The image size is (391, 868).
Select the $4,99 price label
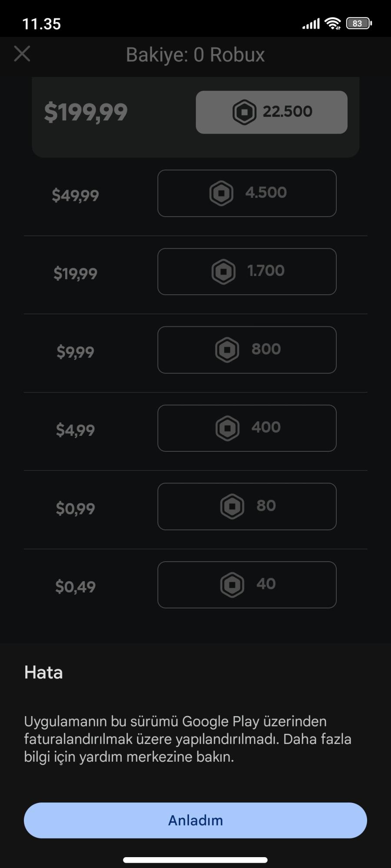coord(76,430)
